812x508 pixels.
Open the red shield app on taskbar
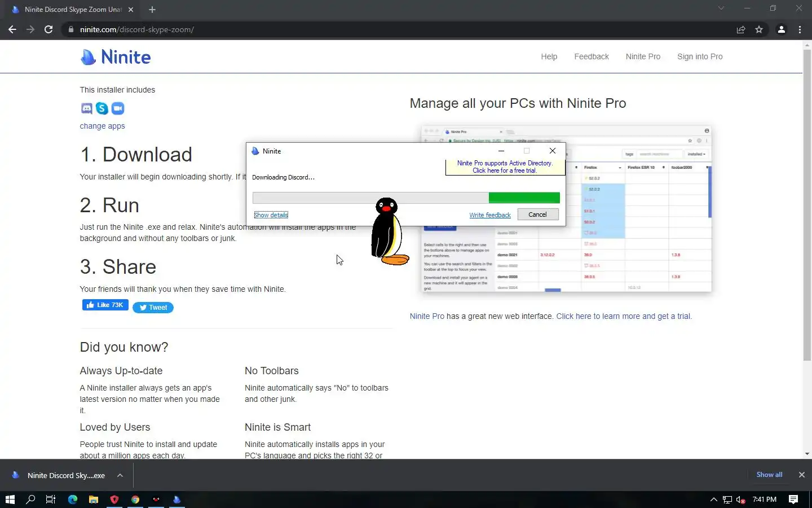(114, 500)
